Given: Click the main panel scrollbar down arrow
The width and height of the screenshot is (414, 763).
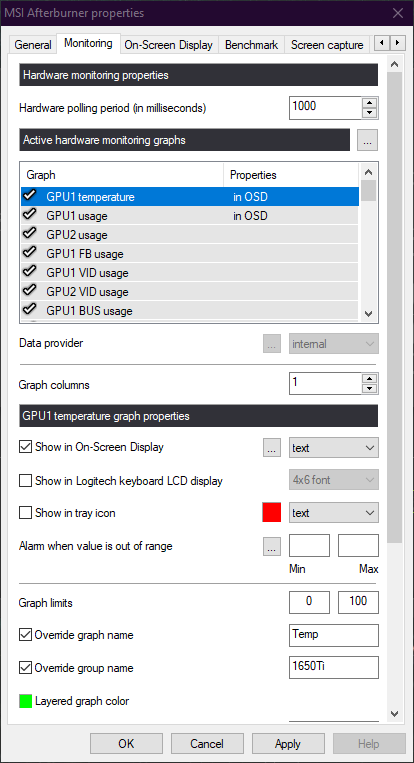Looking at the screenshot, I should [x=395, y=713].
